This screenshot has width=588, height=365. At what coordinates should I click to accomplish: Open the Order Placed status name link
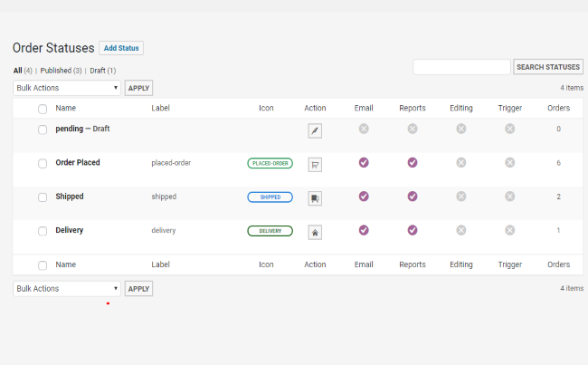click(78, 163)
